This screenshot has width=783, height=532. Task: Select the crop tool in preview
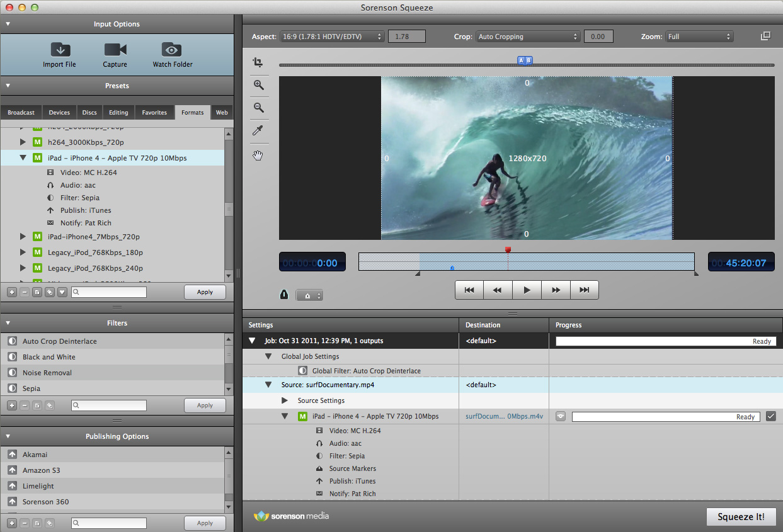(x=258, y=62)
